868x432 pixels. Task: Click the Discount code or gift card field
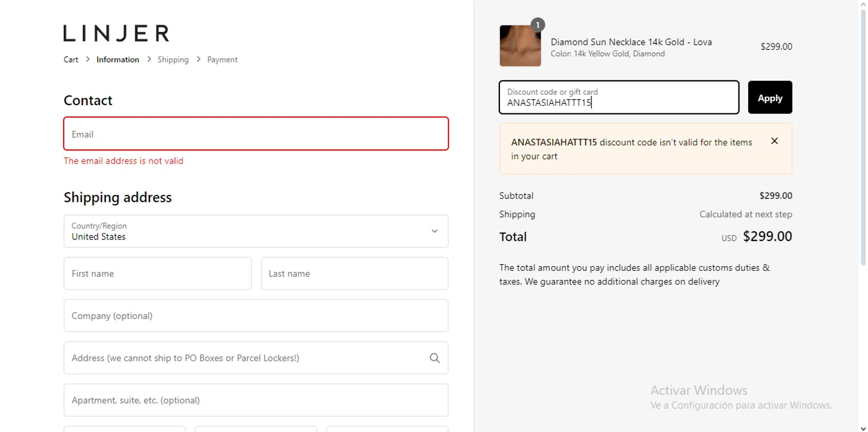tap(619, 98)
